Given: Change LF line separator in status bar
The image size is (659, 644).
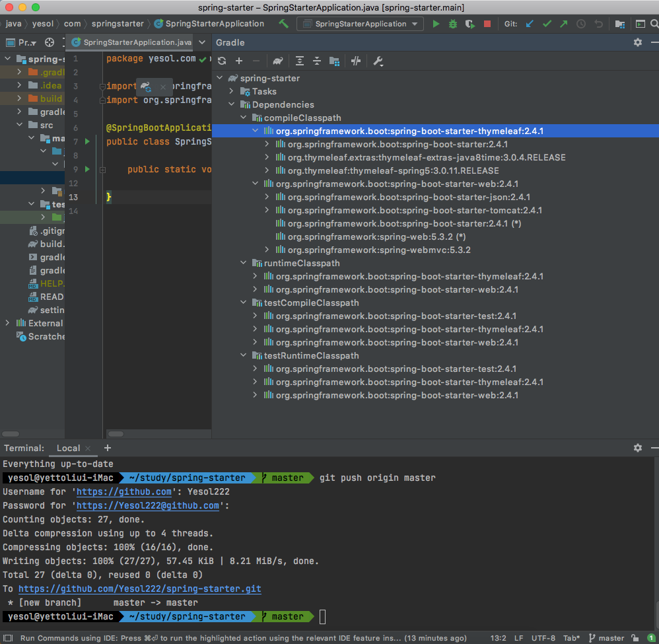Looking at the screenshot, I should click(519, 638).
